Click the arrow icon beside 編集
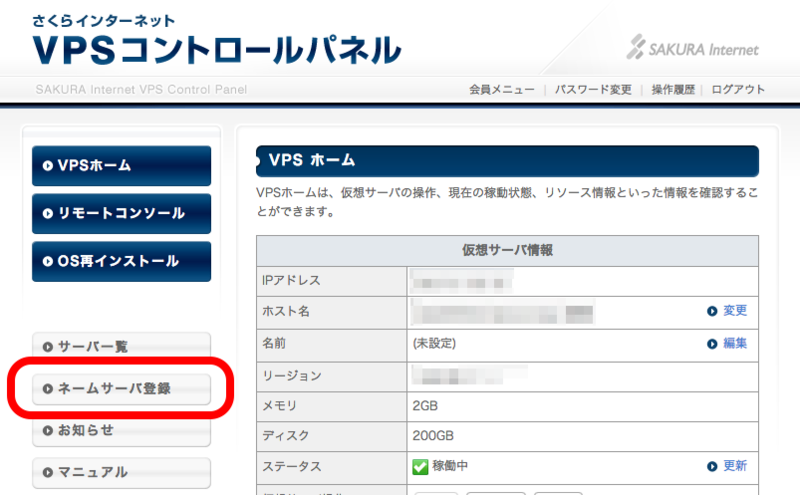 coord(712,344)
